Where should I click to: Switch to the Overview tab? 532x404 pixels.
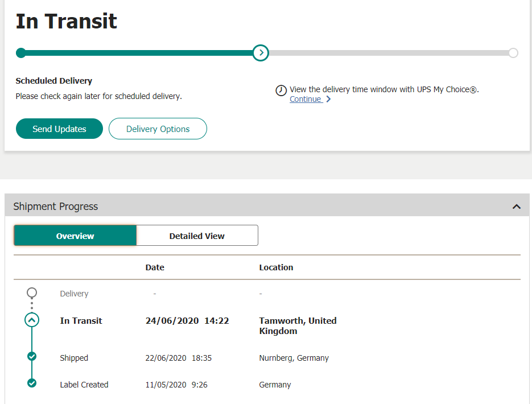(75, 236)
